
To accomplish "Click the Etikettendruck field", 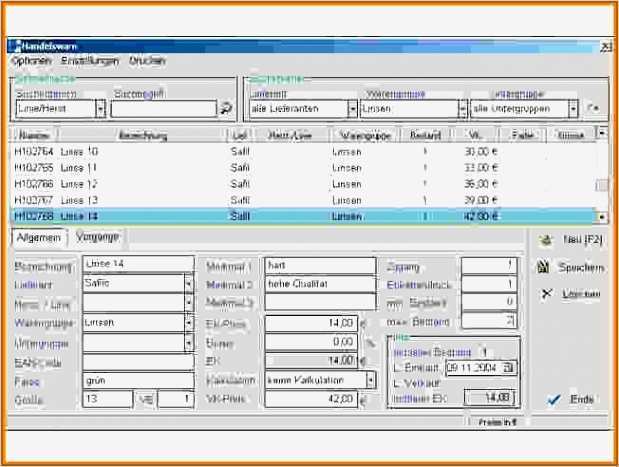I will pos(489,284).
